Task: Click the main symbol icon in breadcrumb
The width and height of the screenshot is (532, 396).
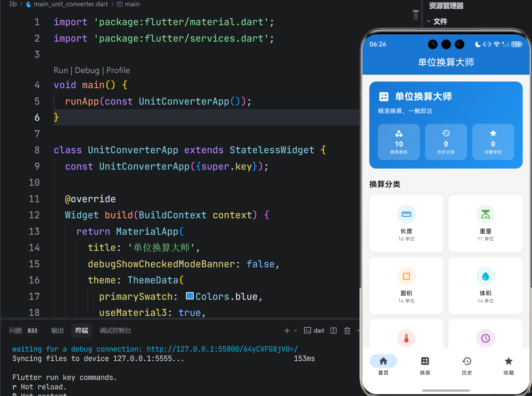Action: click(x=119, y=4)
